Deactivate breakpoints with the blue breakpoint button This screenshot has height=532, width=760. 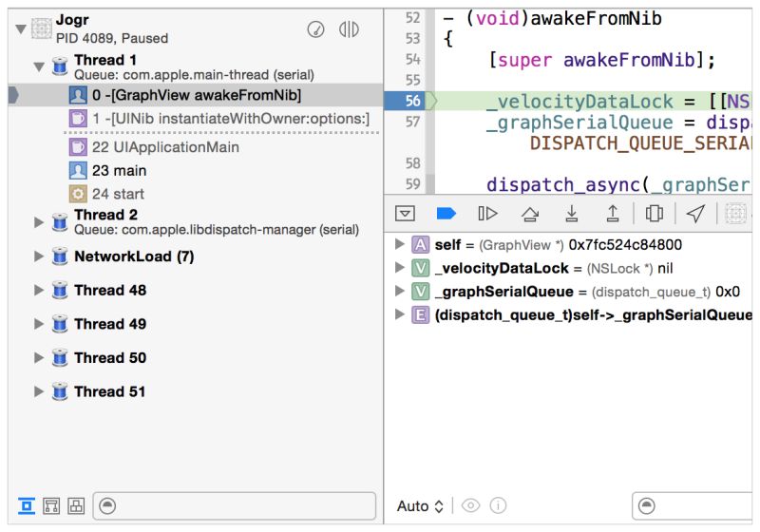point(446,213)
